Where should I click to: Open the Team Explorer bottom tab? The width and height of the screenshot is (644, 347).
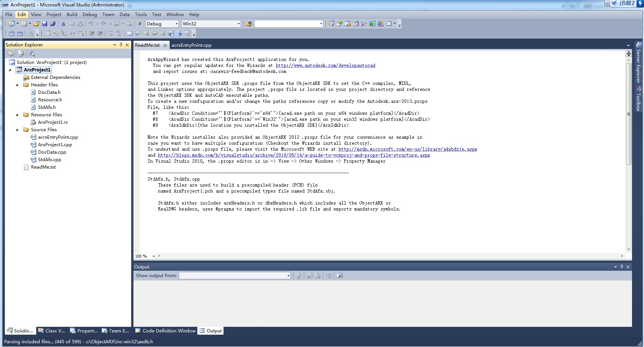click(x=115, y=331)
